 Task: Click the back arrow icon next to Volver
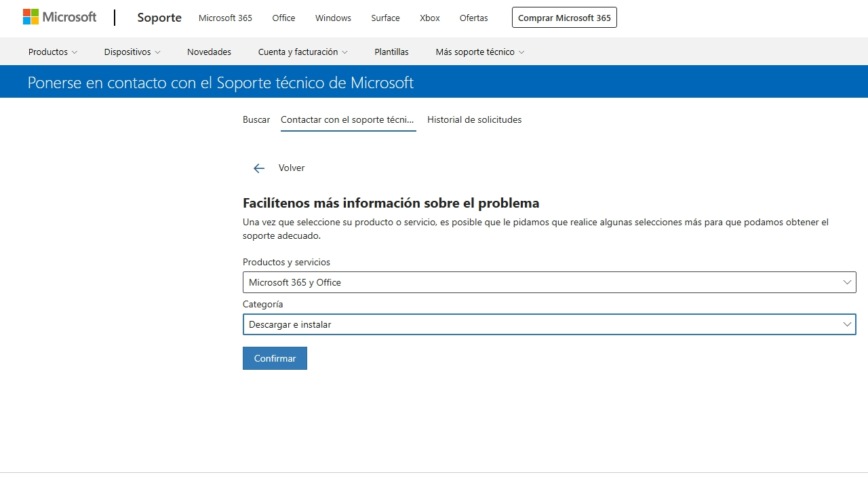tap(259, 168)
